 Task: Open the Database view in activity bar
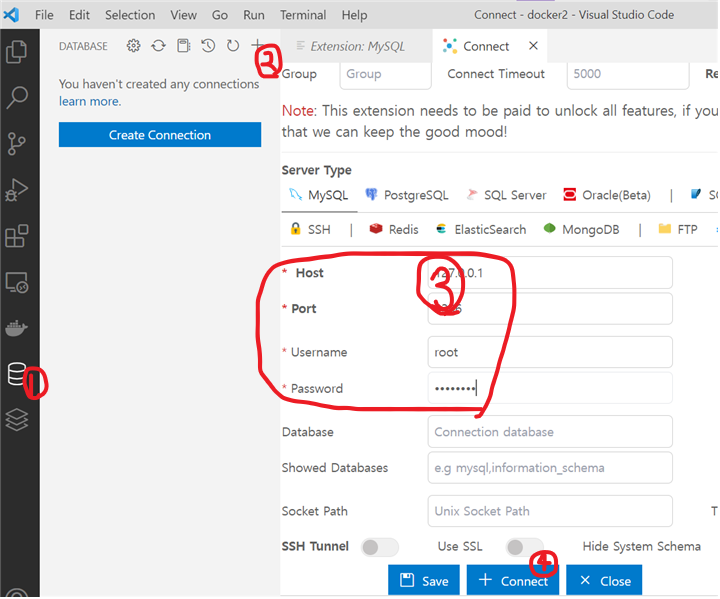pos(17,374)
